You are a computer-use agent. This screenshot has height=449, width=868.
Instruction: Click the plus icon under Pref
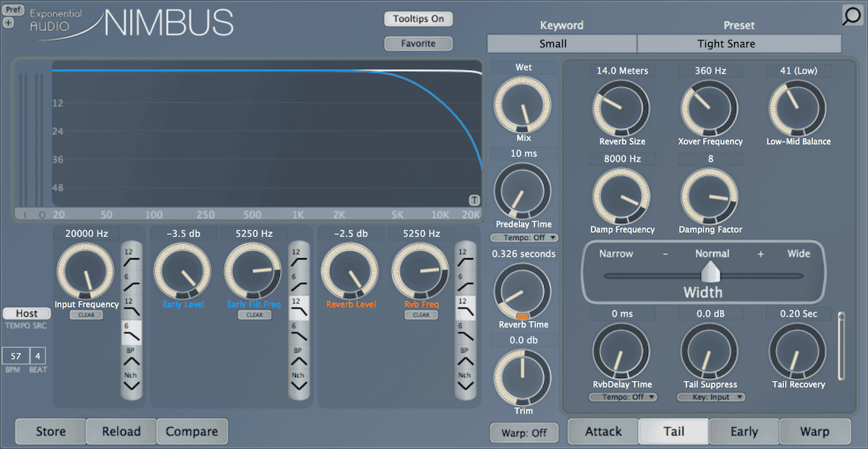point(8,22)
